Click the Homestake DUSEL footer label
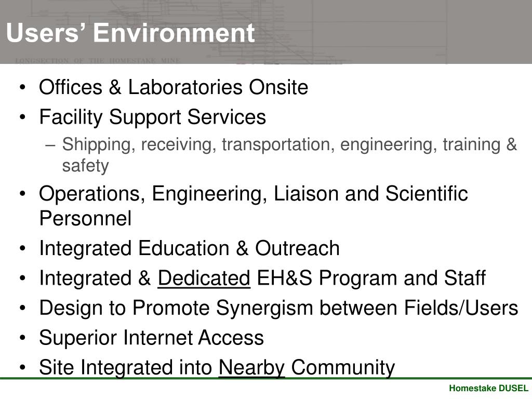Viewport: 532px width, 399px height. coord(488,389)
